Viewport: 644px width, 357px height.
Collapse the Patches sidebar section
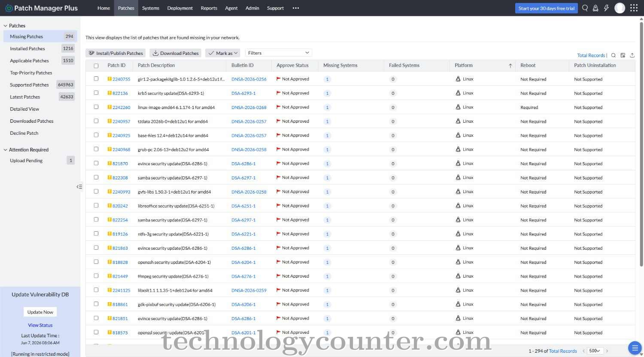click(x=5, y=26)
